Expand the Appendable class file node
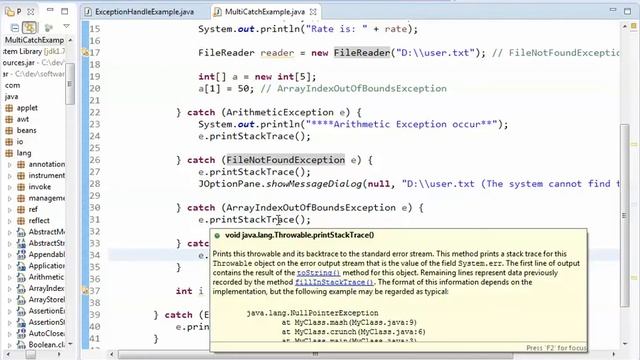Image resolution: width=640 pixels, height=360 pixels. tap(10, 255)
